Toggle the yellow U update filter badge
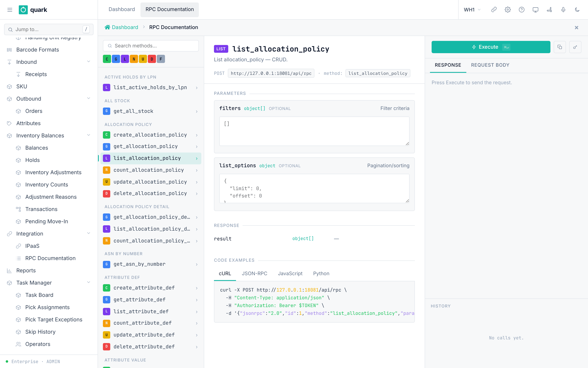This screenshot has width=588, height=368. tap(143, 59)
